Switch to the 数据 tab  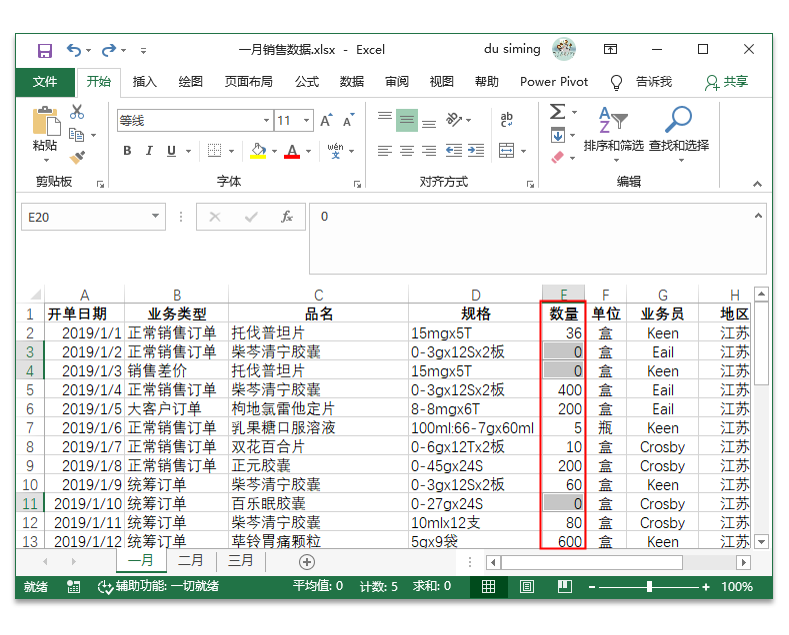(x=351, y=82)
